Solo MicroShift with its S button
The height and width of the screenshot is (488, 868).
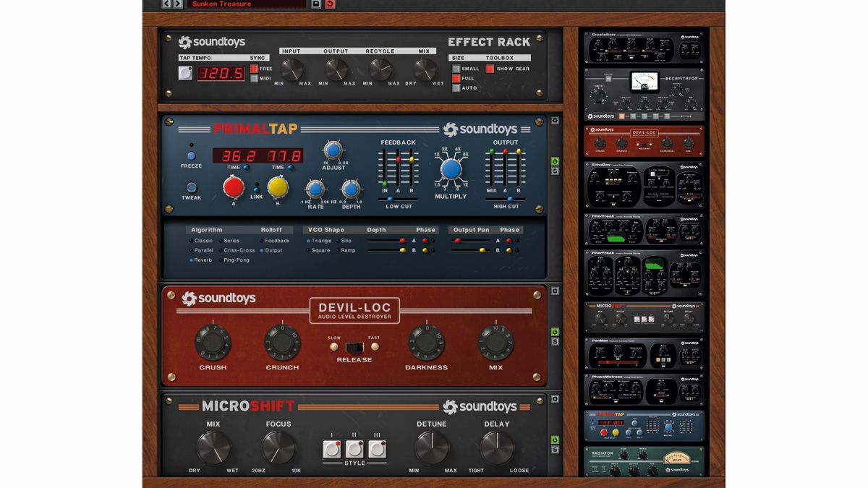[x=555, y=450]
